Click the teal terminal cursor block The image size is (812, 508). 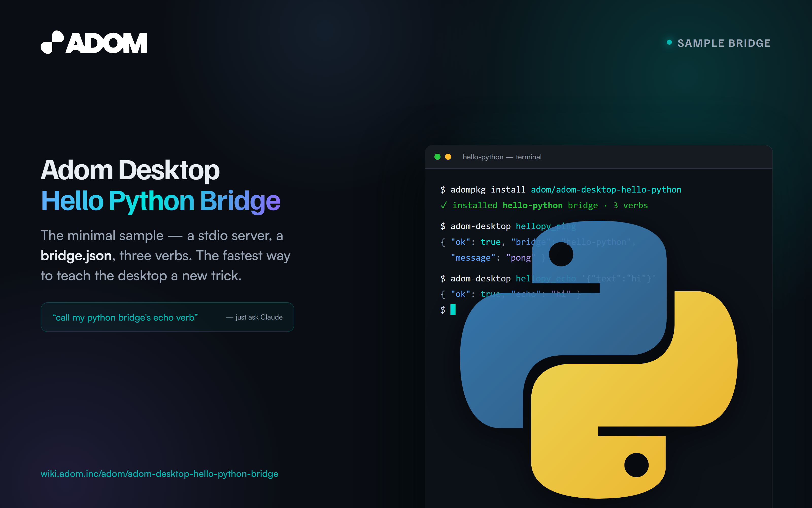coord(453,309)
